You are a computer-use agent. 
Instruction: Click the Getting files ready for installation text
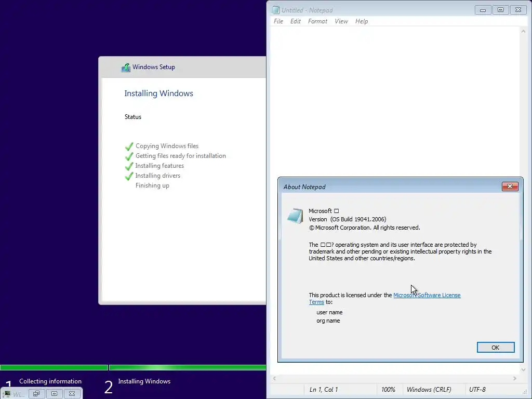(x=180, y=156)
